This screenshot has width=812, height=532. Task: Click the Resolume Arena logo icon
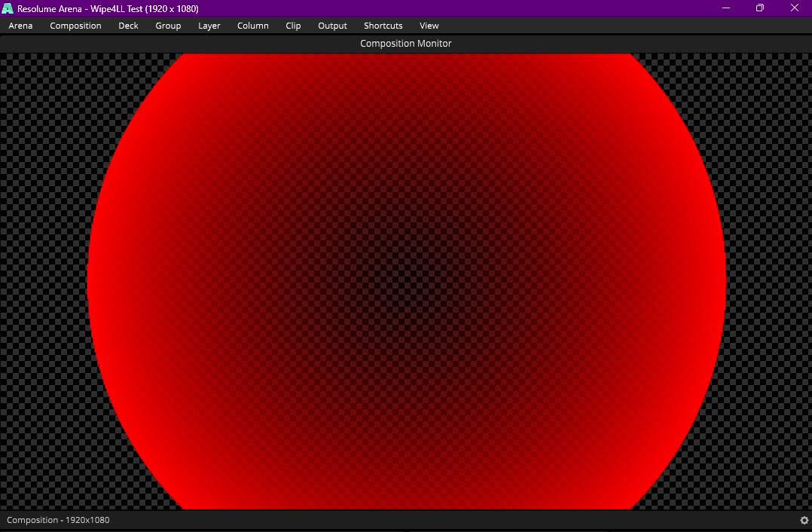click(8, 8)
